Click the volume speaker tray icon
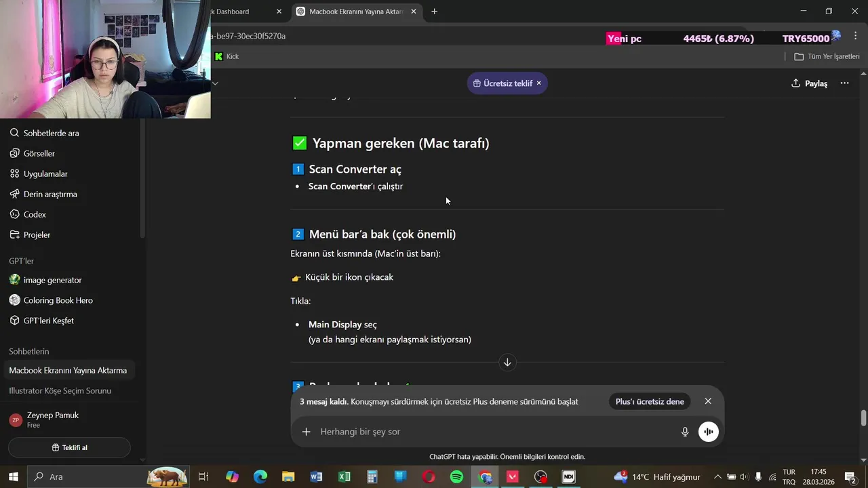The height and width of the screenshot is (488, 868). 745,477
